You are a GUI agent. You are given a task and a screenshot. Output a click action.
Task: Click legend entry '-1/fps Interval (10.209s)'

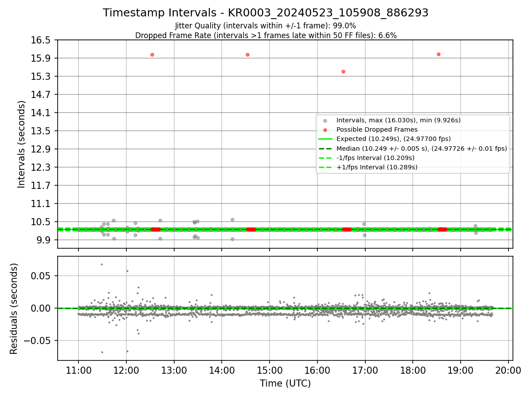375,158
